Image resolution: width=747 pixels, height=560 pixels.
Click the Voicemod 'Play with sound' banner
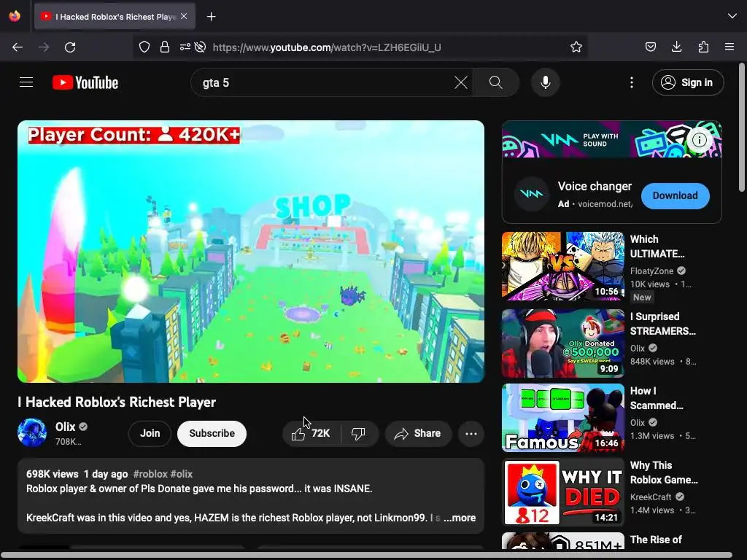(612, 139)
